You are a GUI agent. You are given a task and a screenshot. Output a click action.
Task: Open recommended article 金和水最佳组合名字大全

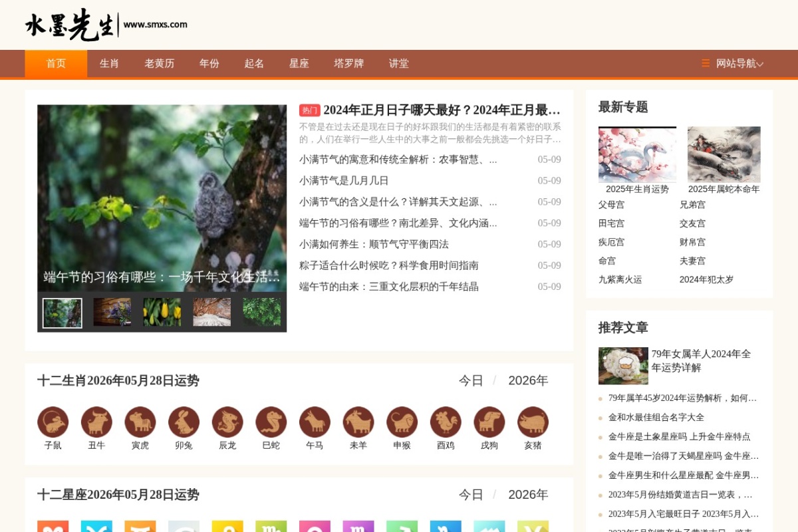656,418
